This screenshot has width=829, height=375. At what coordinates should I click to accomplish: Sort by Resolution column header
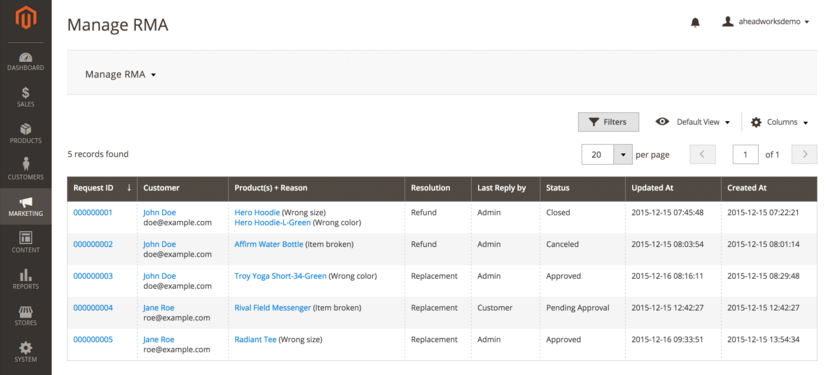pos(438,188)
